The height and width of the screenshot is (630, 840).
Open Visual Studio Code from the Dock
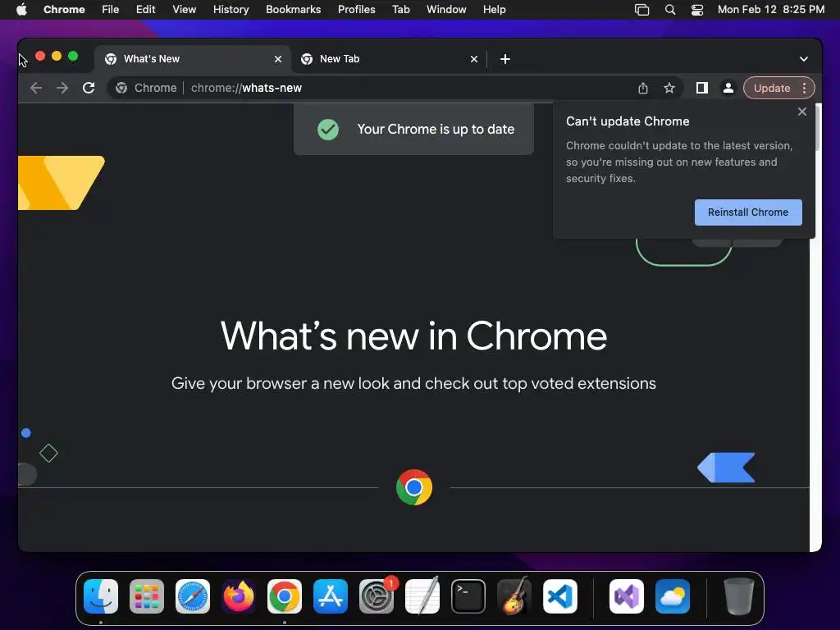pyautogui.click(x=559, y=596)
